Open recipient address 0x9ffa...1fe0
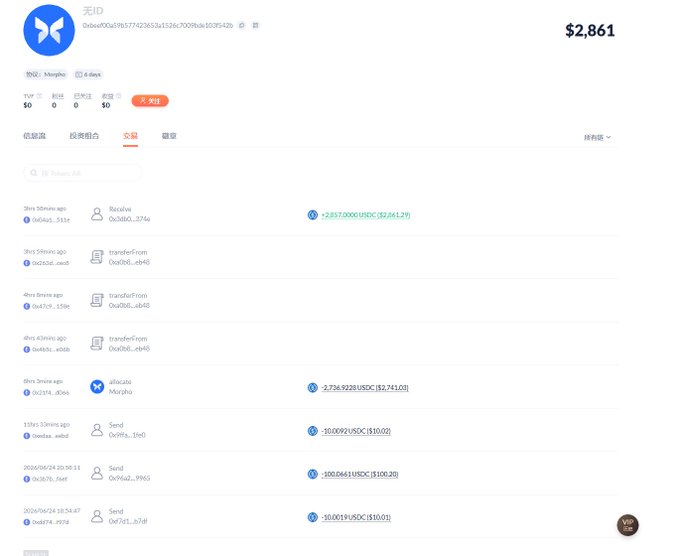This screenshot has height=556, width=680. tap(127, 435)
